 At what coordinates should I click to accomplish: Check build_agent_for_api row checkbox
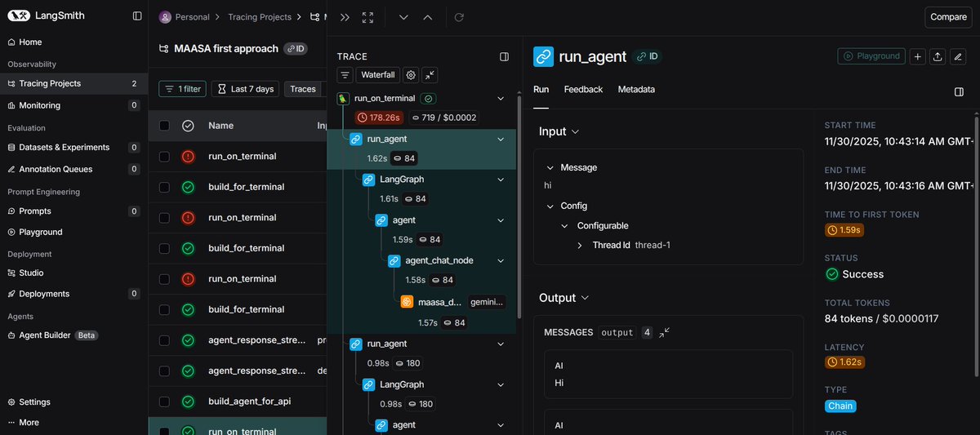164,402
